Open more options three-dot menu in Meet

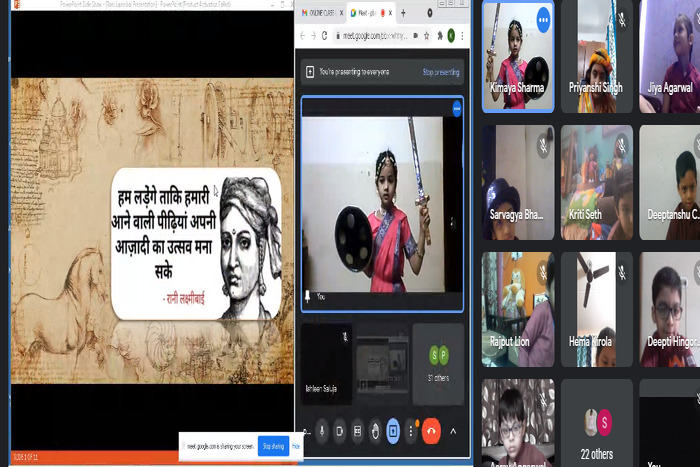pos(411,431)
